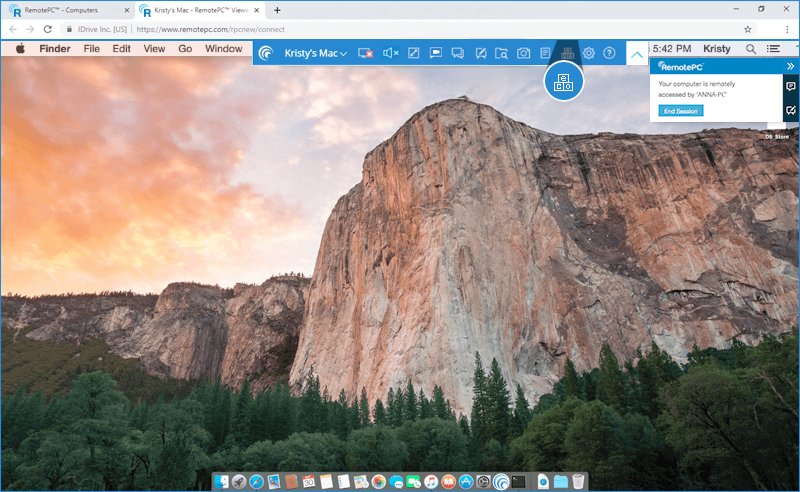Expand the Kristy's Mac computer dropdown
800x492 pixels.
[x=315, y=53]
